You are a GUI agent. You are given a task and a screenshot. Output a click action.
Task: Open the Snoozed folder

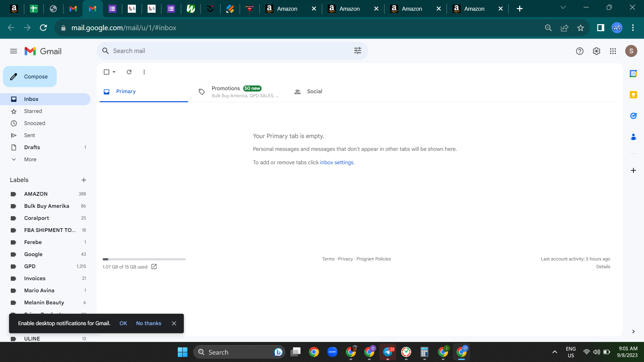point(45,123)
